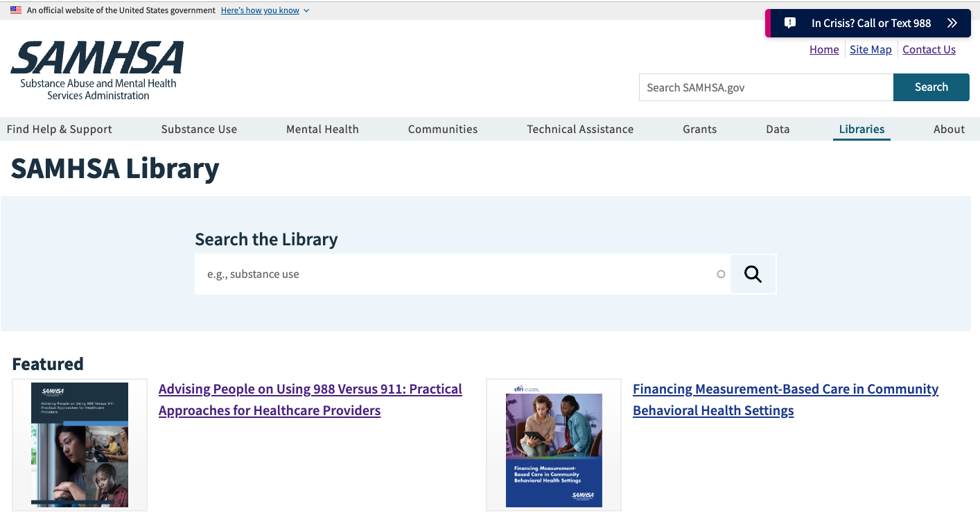Open the Technical Assistance menu
The height and width of the screenshot is (526, 980).
[x=580, y=129]
